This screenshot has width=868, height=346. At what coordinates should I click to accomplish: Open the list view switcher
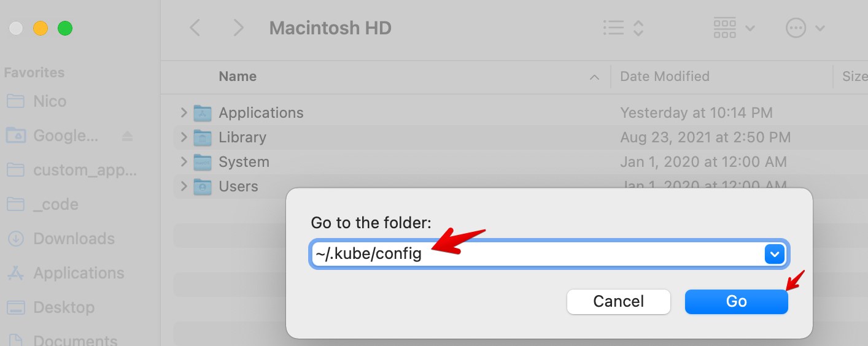pos(622,28)
